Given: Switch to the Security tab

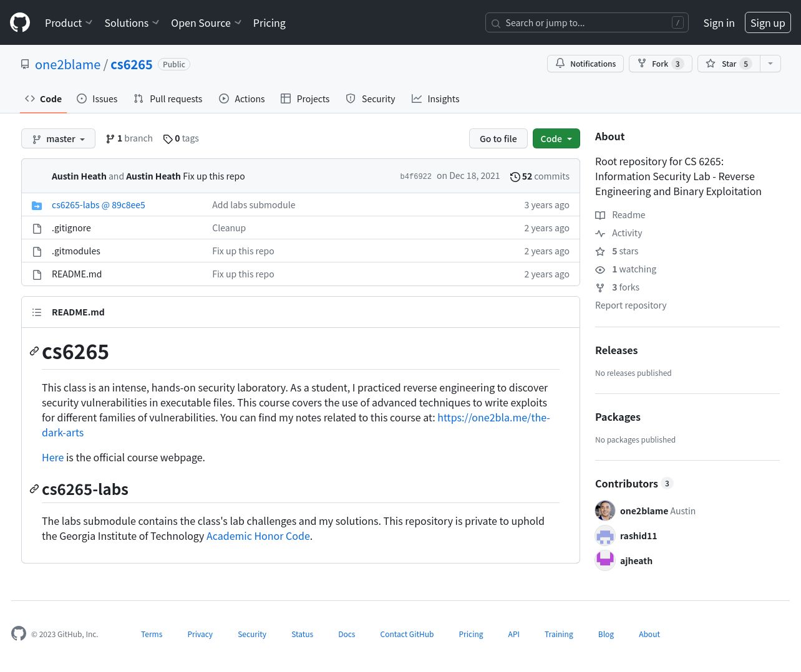Looking at the screenshot, I should point(371,98).
